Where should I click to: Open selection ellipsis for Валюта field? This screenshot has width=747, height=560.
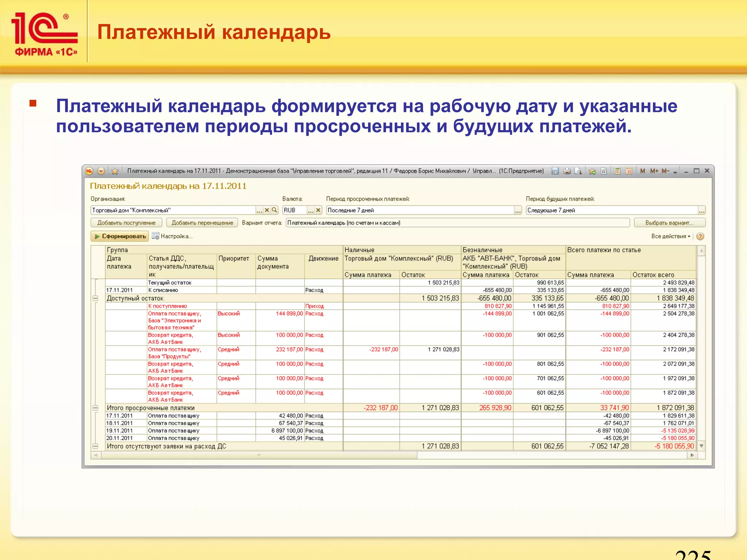[x=310, y=210]
